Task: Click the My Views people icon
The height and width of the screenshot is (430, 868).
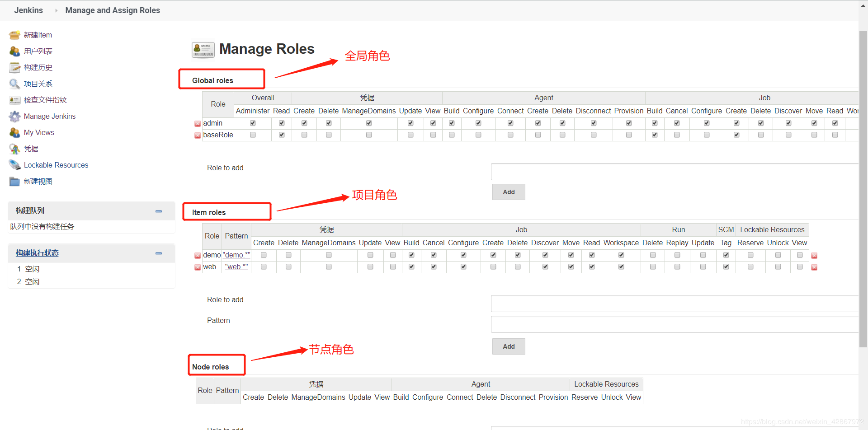Action: click(14, 133)
